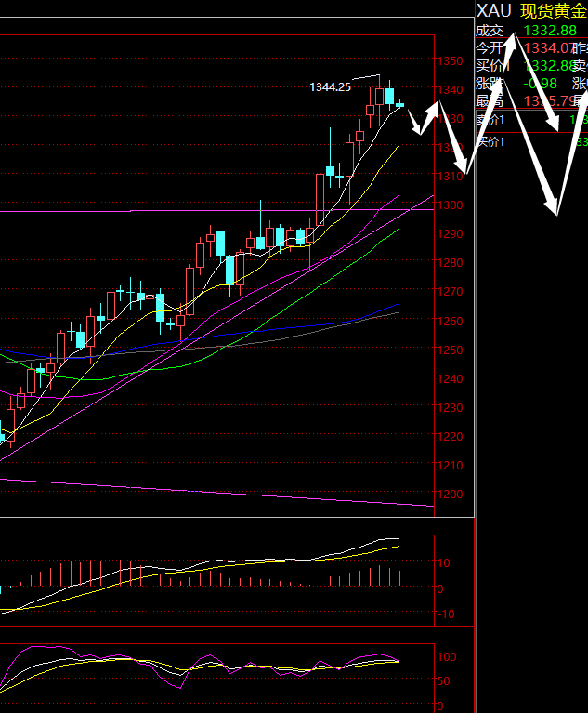The width and height of the screenshot is (588, 713).
Task: Click the 1340 price axis label
Action: [x=450, y=89]
